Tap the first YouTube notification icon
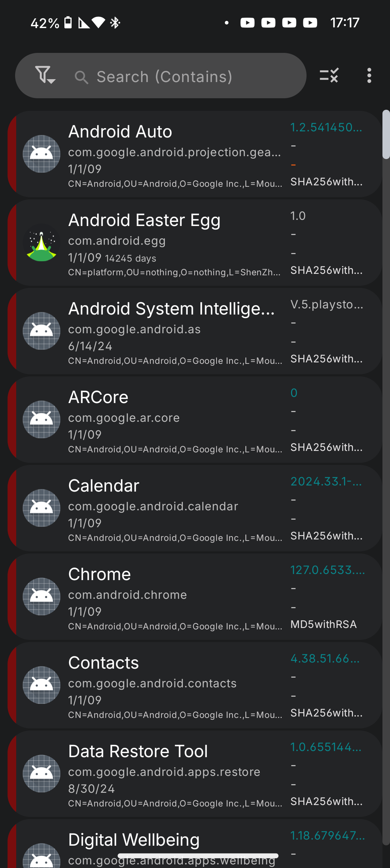Viewport: 390px width, 868px height. click(248, 23)
